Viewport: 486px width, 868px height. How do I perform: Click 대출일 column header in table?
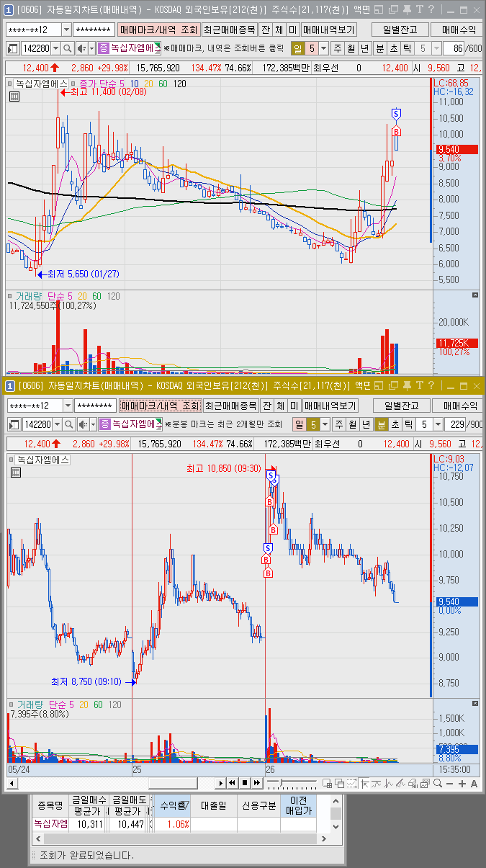point(213,805)
